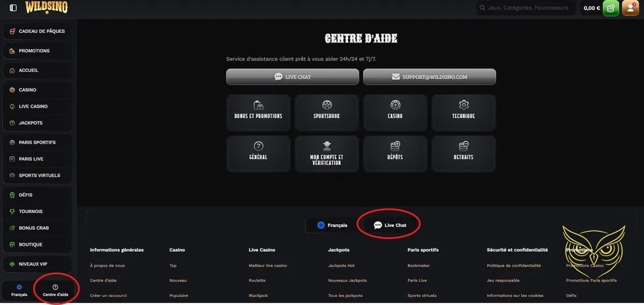Viewport: 644px width, 305px height.
Task: Open the Retraits help category
Action: (x=464, y=153)
